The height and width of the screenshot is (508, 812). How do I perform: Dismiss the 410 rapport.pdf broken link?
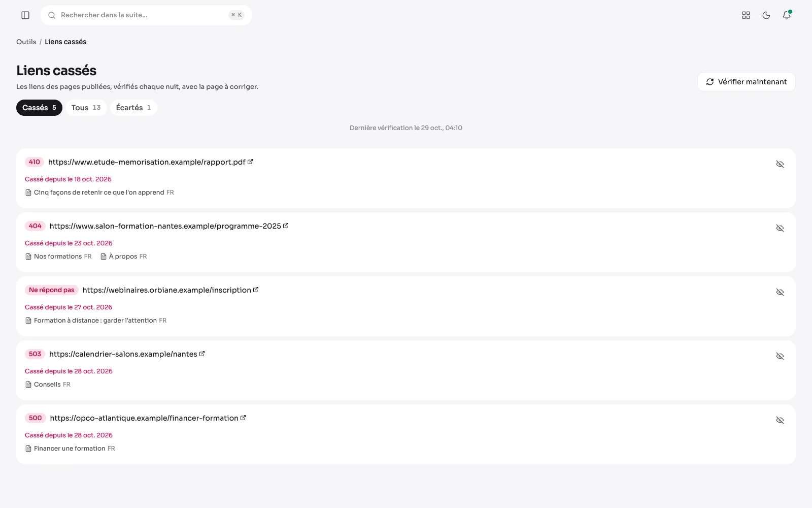point(780,164)
